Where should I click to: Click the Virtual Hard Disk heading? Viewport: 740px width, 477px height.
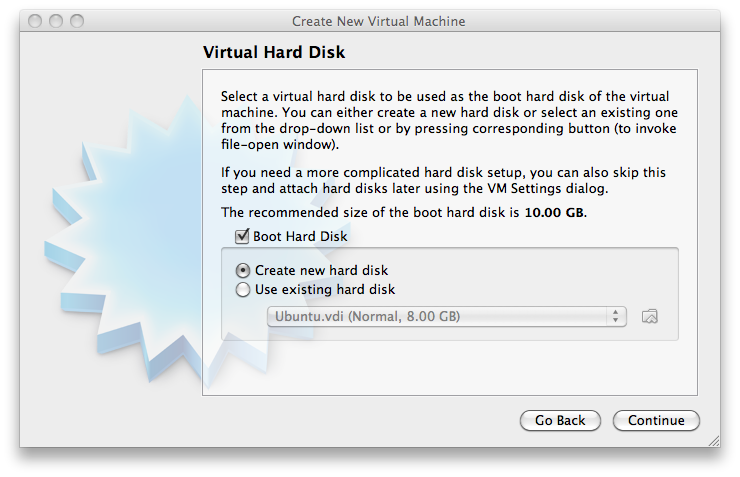point(274,52)
